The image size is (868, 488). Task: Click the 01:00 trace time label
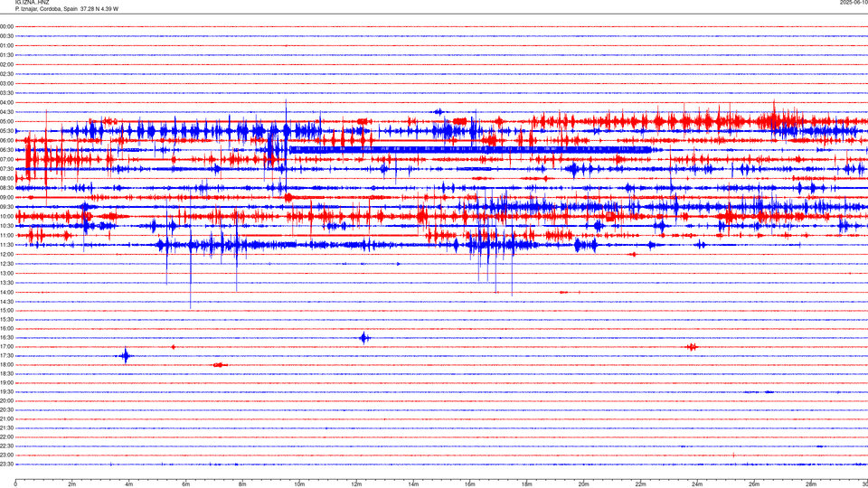pos(6,45)
